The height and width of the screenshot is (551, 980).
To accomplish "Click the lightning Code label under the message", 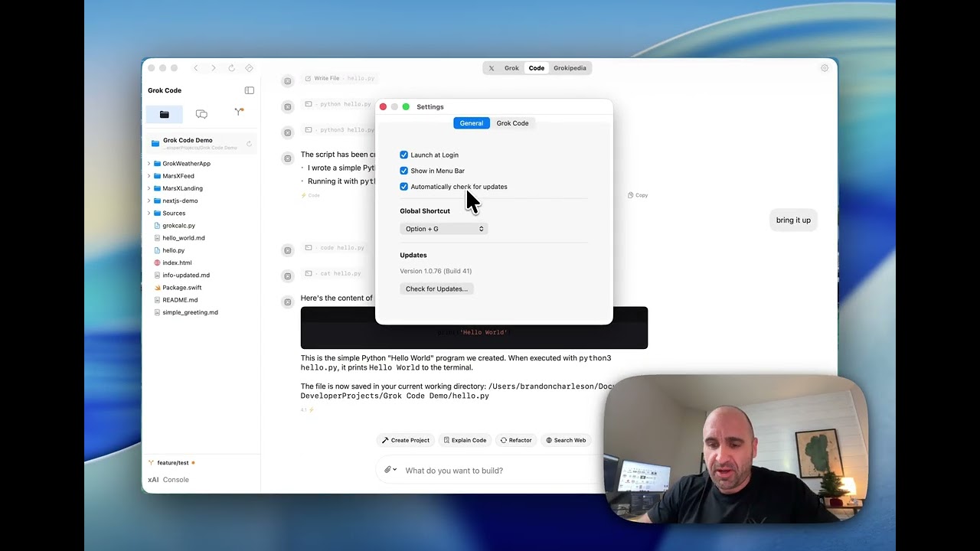I will pos(311,195).
